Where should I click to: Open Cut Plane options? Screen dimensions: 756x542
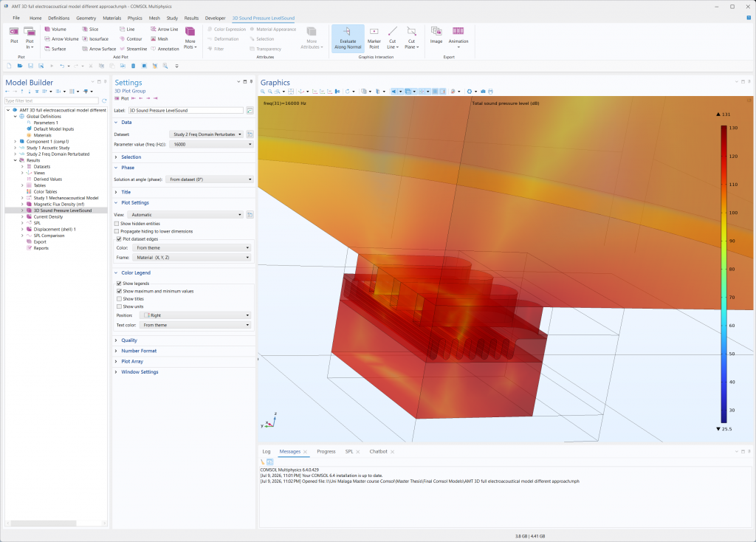[411, 38]
